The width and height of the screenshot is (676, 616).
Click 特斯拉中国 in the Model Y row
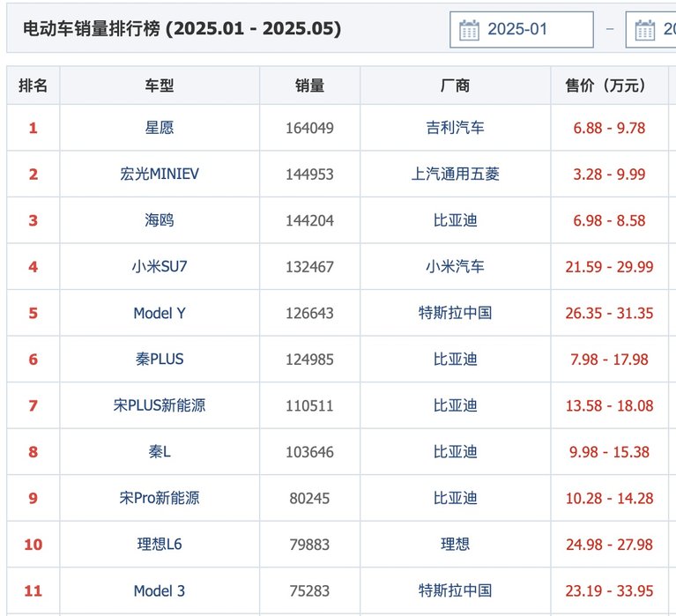click(456, 313)
